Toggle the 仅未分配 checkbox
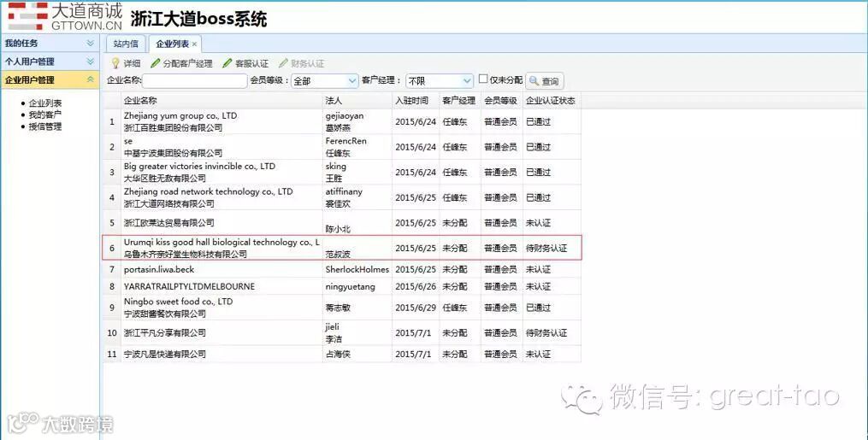868x440 pixels. click(x=482, y=79)
